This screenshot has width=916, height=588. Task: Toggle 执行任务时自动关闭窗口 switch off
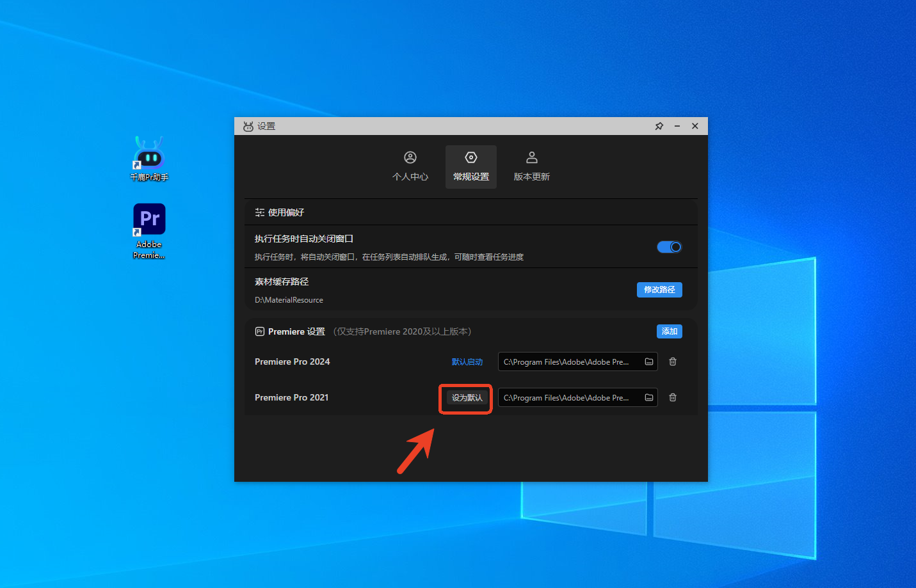(669, 247)
